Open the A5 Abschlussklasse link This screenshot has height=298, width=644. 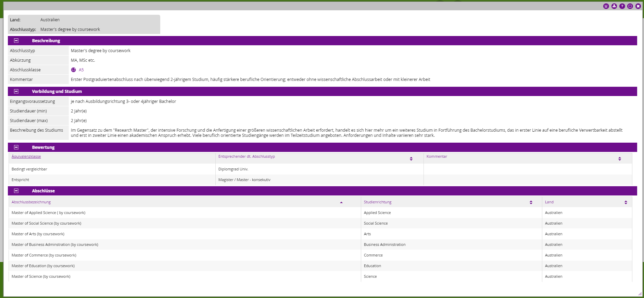[81, 70]
